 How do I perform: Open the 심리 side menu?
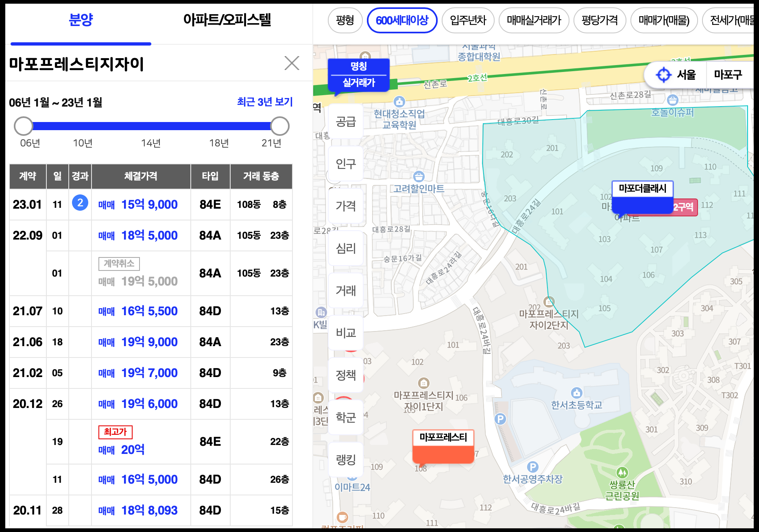346,249
